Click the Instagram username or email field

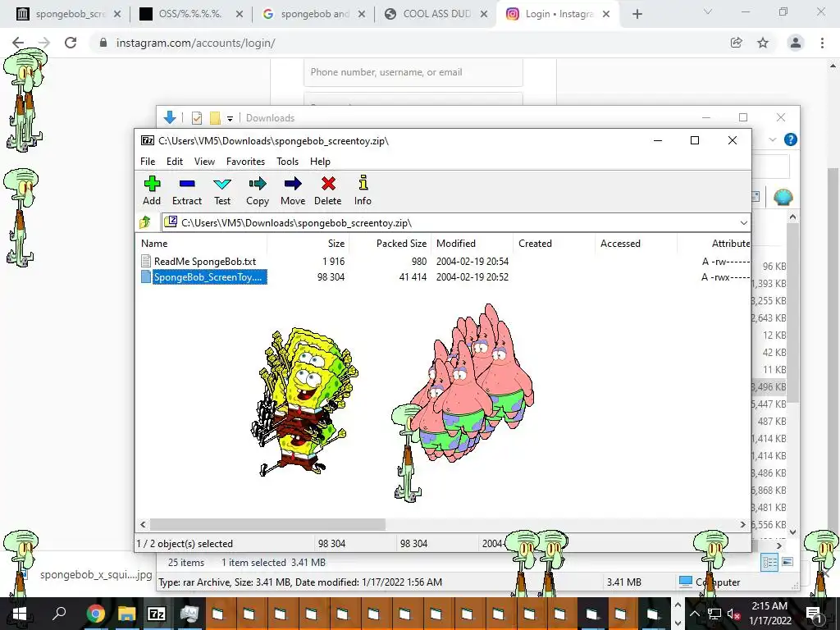(x=413, y=72)
